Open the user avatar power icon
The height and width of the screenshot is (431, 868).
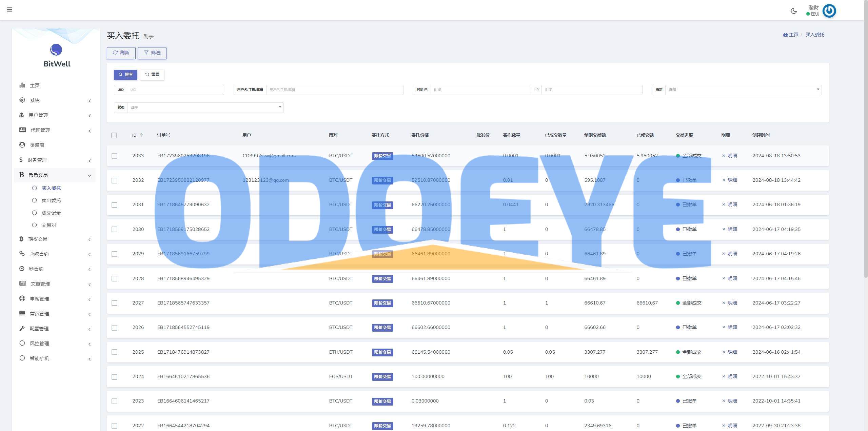point(829,11)
